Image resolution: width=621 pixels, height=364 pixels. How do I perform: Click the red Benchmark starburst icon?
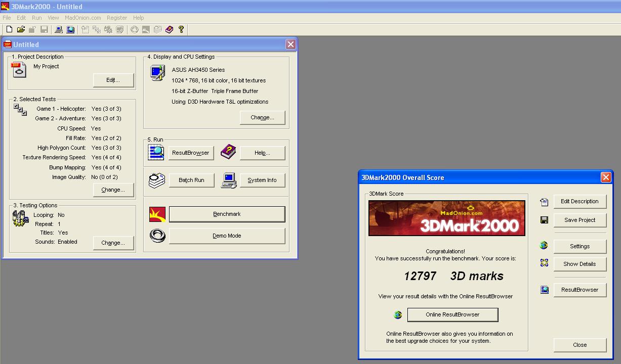(x=157, y=214)
